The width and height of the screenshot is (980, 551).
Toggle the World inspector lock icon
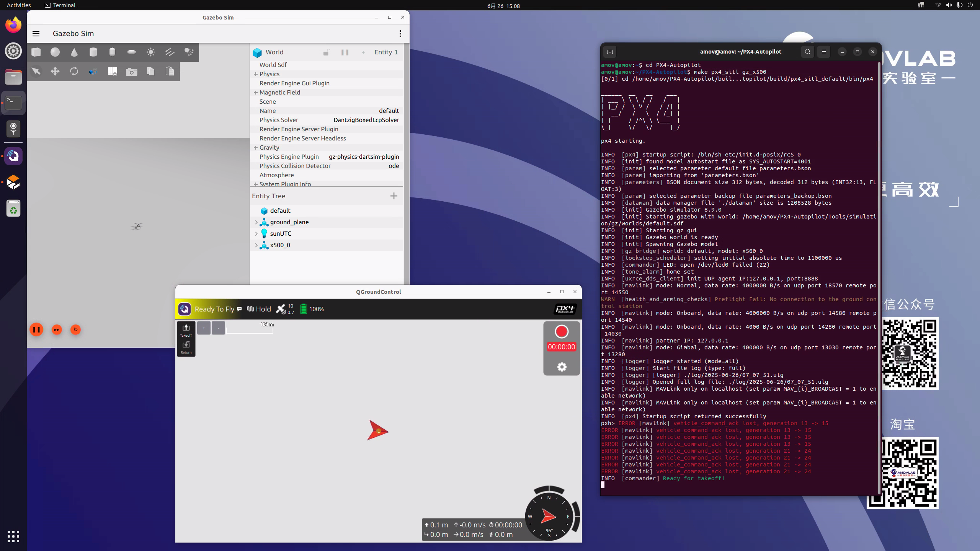[326, 52]
